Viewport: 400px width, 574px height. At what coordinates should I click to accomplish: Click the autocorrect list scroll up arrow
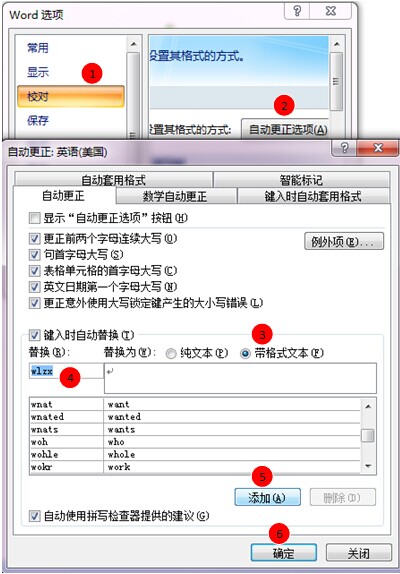point(368,406)
